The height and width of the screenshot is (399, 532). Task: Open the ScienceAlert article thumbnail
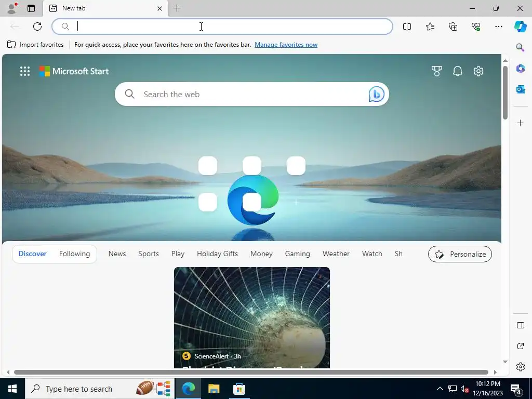252,317
